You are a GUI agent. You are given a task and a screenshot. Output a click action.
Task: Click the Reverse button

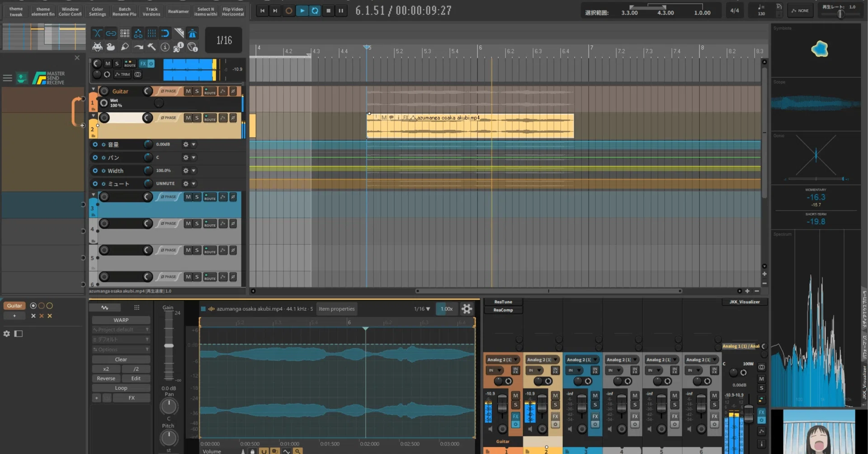[106, 379]
